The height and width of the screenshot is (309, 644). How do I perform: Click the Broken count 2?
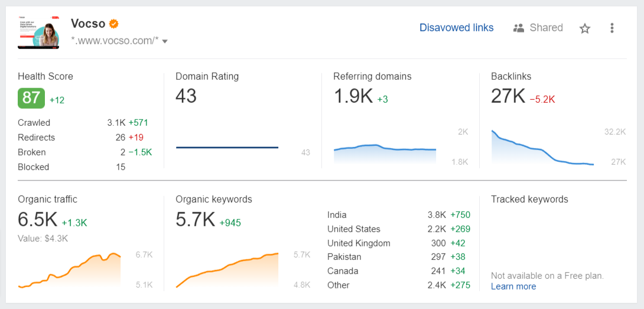[x=123, y=152]
